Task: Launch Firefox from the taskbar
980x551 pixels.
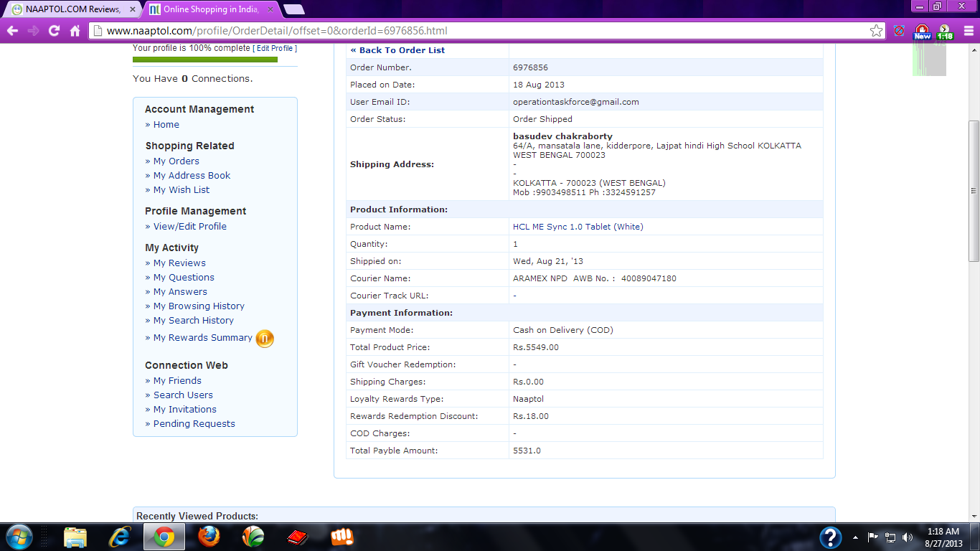Action: click(209, 537)
